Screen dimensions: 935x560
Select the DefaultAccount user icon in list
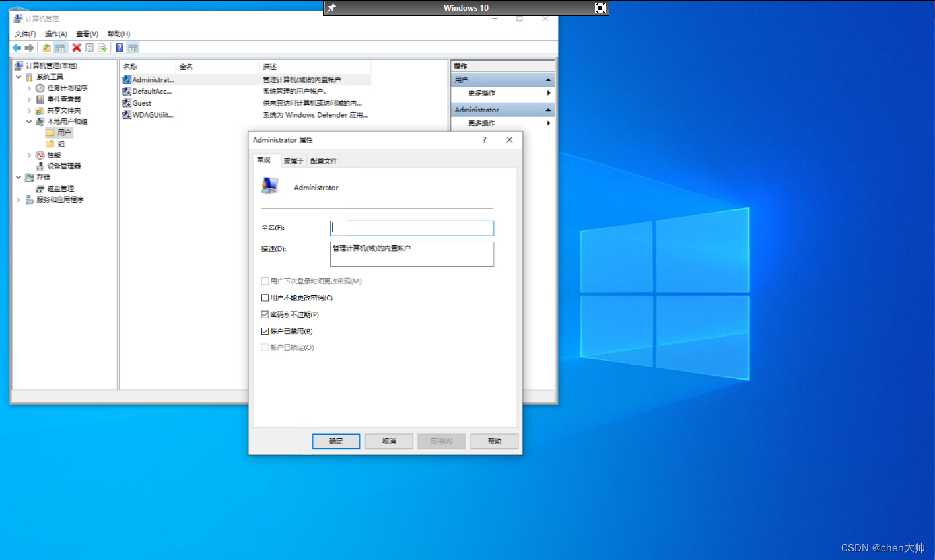tap(127, 91)
